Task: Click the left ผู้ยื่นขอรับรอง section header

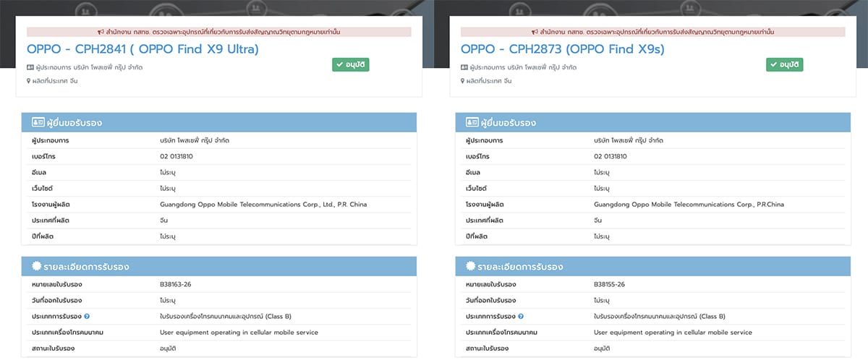Action: (x=217, y=122)
